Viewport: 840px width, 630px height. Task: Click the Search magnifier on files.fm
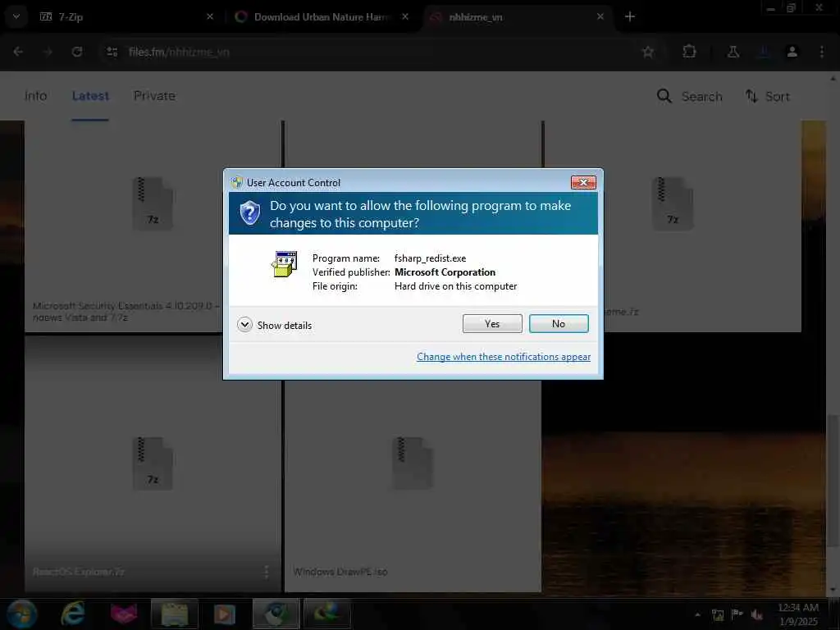(x=664, y=97)
